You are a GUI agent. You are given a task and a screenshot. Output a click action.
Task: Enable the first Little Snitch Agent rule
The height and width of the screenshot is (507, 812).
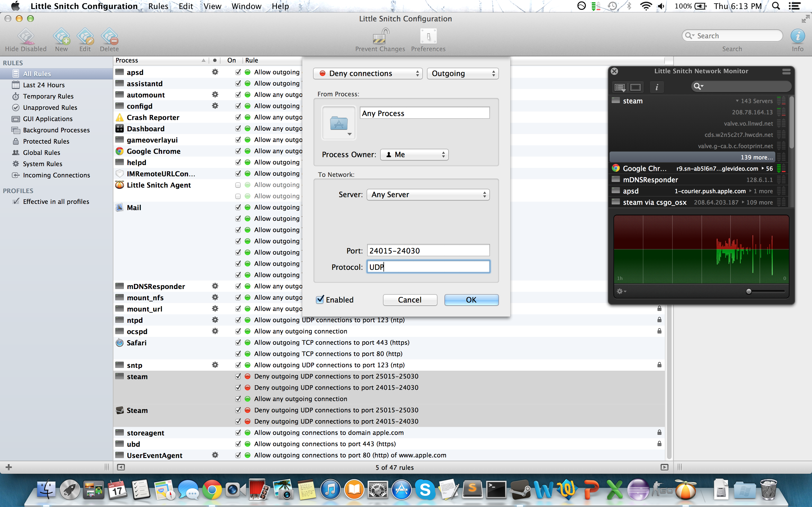[238, 185]
